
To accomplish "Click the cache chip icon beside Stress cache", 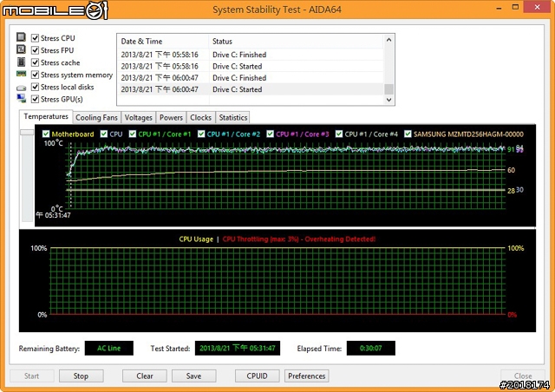I will (x=21, y=62).
